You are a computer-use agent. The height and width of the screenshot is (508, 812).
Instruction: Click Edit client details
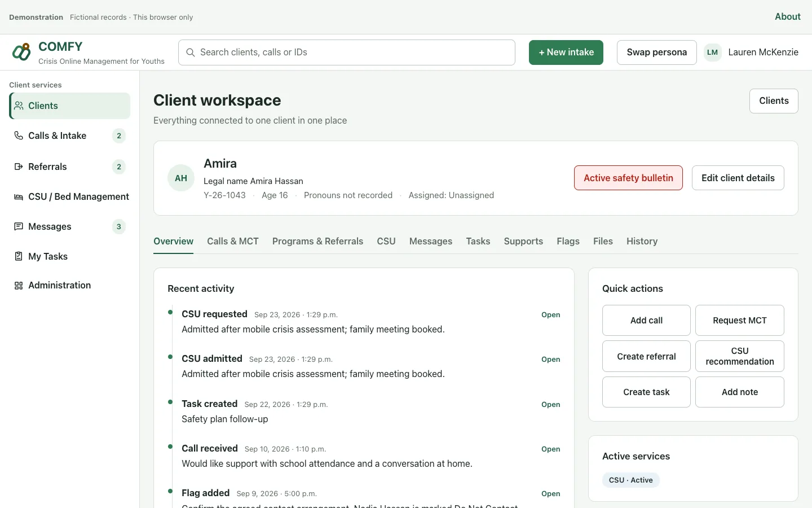coord(738,178)
